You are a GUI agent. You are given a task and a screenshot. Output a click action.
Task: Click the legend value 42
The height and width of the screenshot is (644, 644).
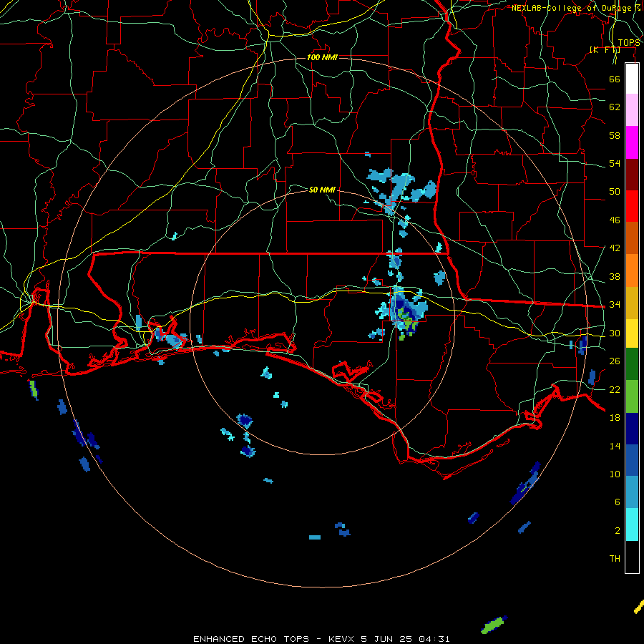[615, 248]
